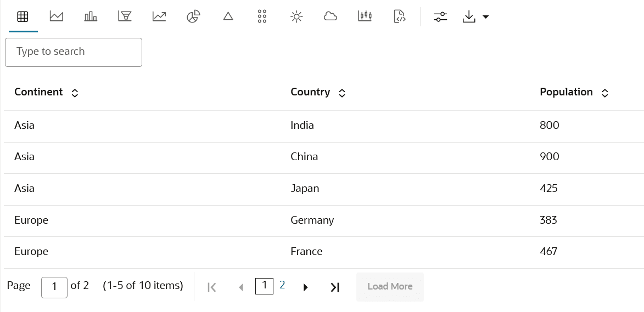Select the tag cloud view
Image resolution: width=644 pixels, height=312 pixels.
click(331, 16)
